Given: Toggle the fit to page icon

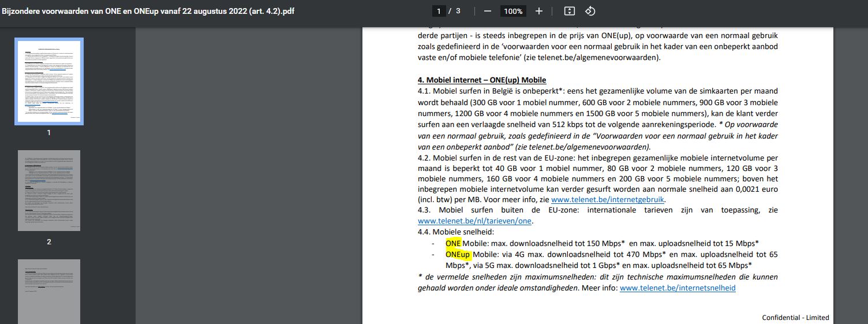Looking at the screenshot, I should 570,11.
